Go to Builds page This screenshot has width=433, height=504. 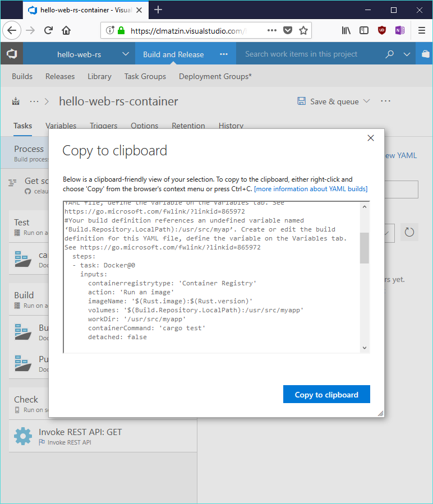pos(22,76)
